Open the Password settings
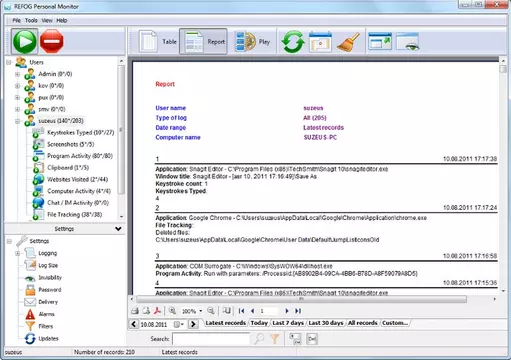 click(x=50, y=290)
